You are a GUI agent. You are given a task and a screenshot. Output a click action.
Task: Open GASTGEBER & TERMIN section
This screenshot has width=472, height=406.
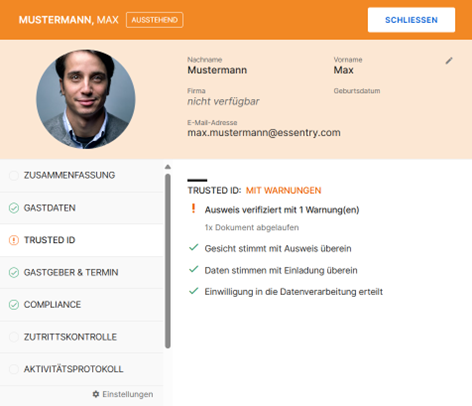(x=82, y=272)
